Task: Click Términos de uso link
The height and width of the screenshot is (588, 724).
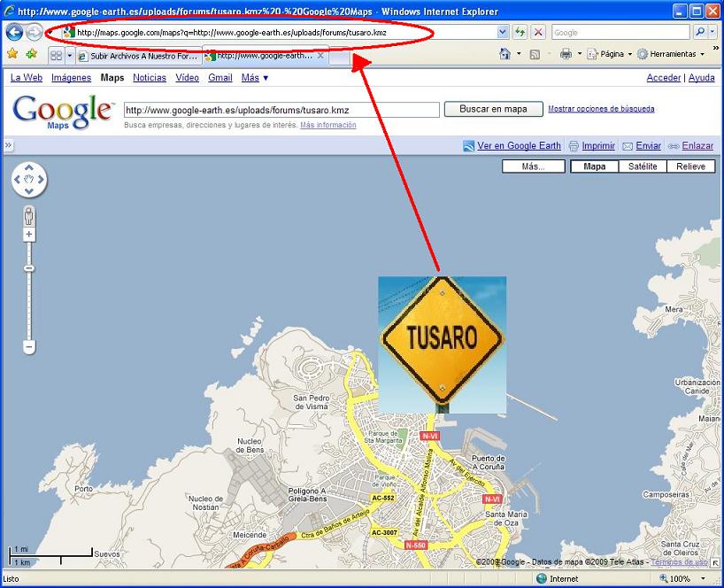Action: 679,562
